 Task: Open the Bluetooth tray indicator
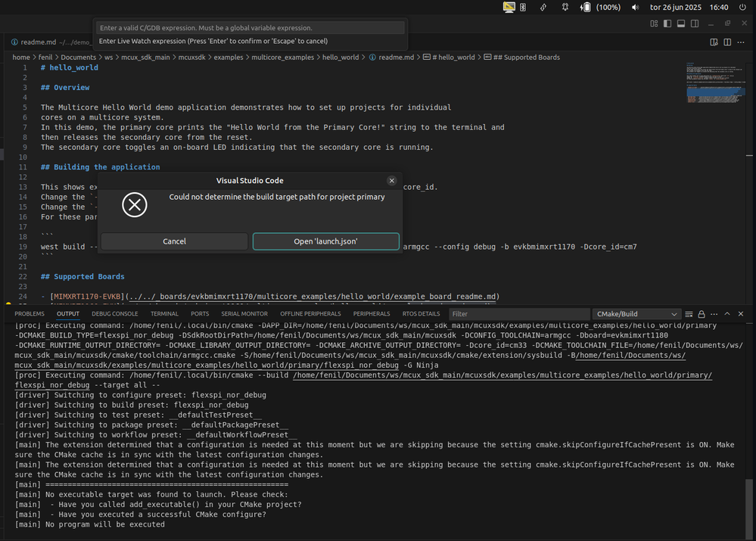click(x=523, y=8)
